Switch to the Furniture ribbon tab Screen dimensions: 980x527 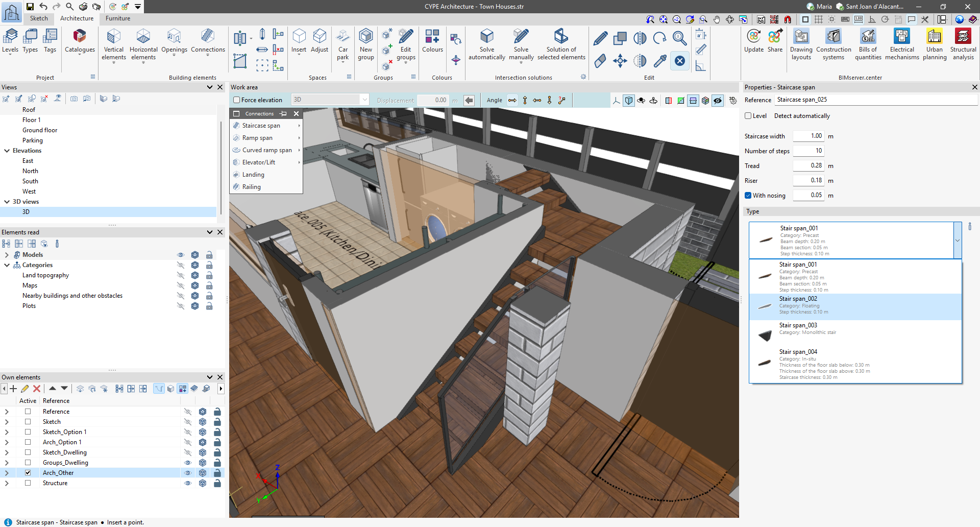[x=118, y=18]
